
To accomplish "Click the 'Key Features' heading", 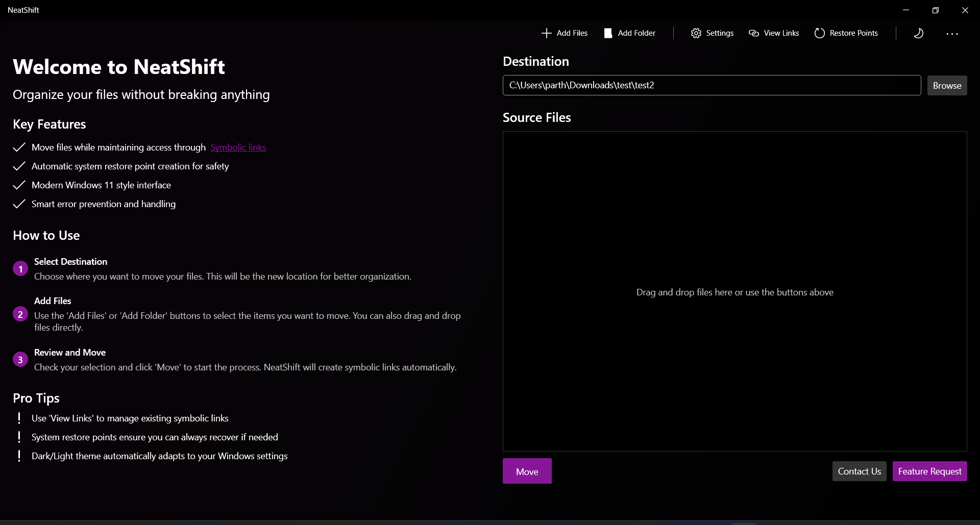I will coord(49,124).
